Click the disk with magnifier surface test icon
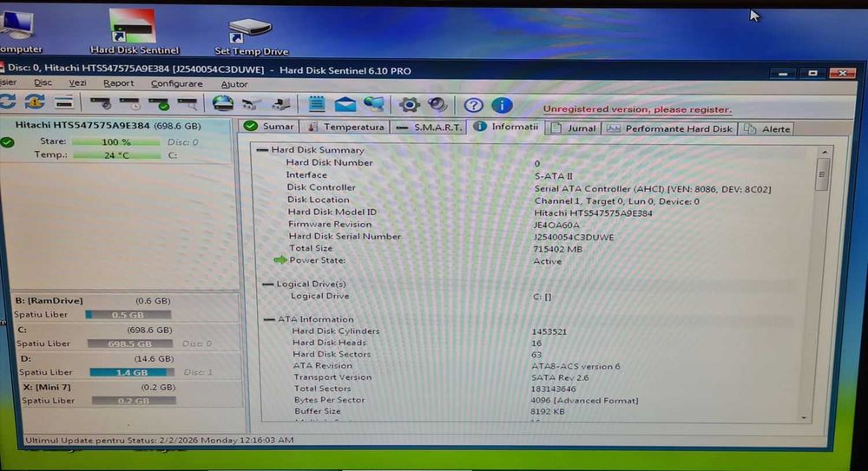 [x=187, y=103]
